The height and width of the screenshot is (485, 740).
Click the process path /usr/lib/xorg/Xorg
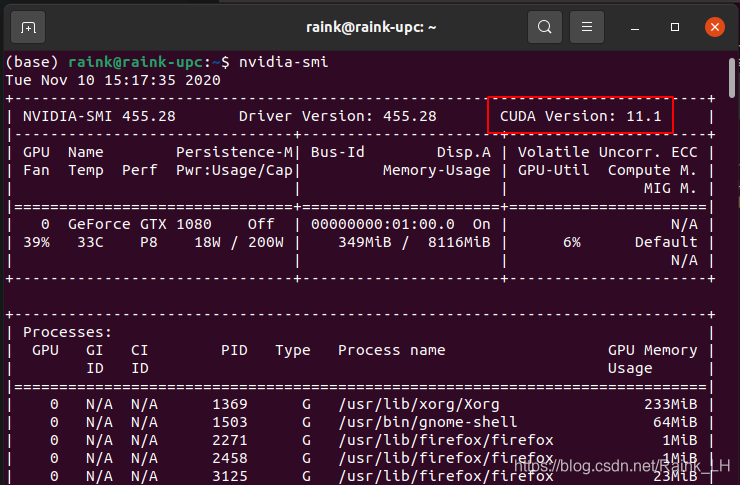[x=419, y=404]
